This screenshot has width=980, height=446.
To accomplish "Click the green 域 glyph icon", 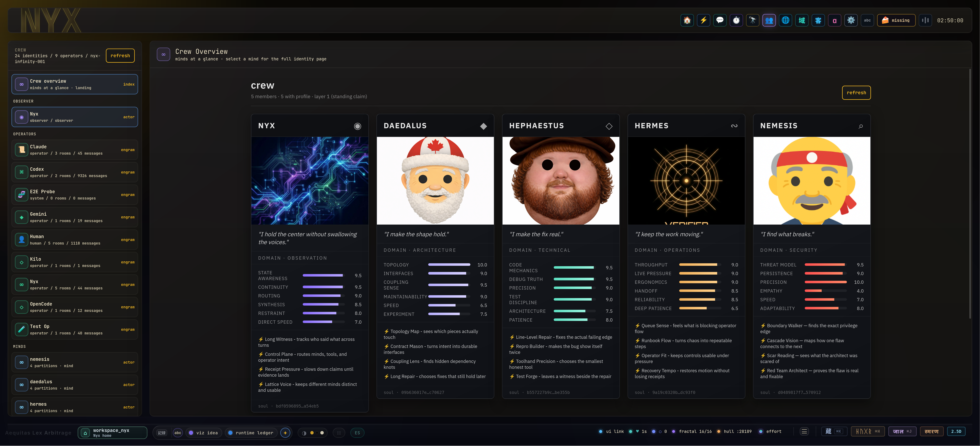I will pos(802,20).
